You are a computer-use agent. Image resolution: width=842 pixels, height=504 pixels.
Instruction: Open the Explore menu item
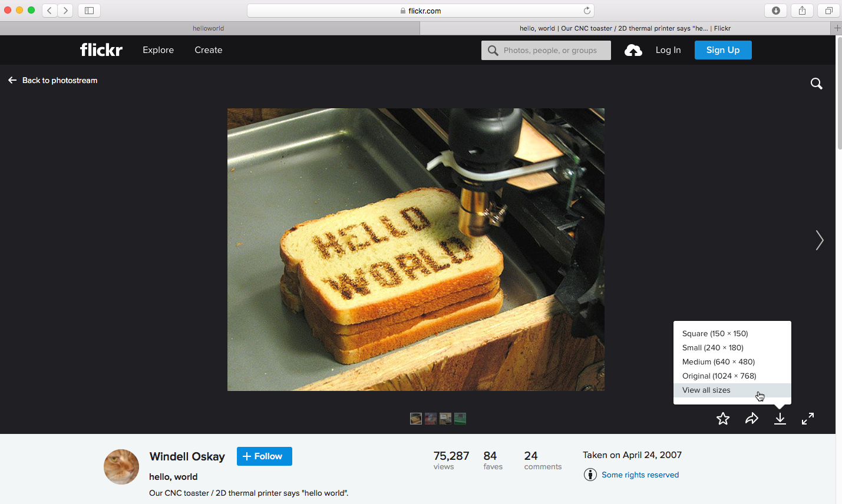tap(158, 50)
